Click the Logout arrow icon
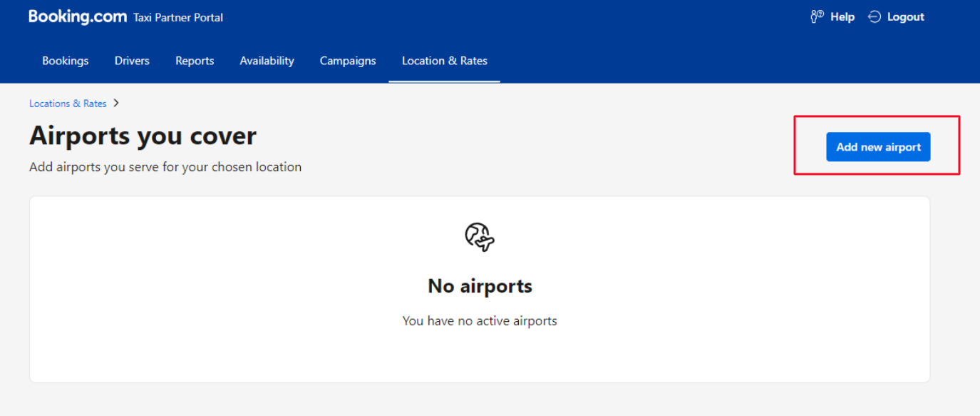Screen dimensions: 980x416 pyautogui.click(x=875, y=16)
